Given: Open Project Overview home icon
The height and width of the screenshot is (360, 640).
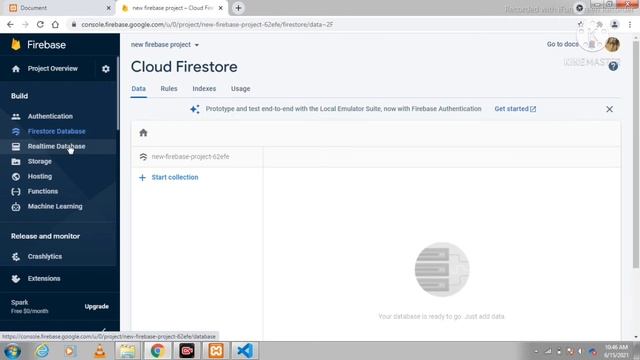Looking at the screenshot, I should coord(16,69).
